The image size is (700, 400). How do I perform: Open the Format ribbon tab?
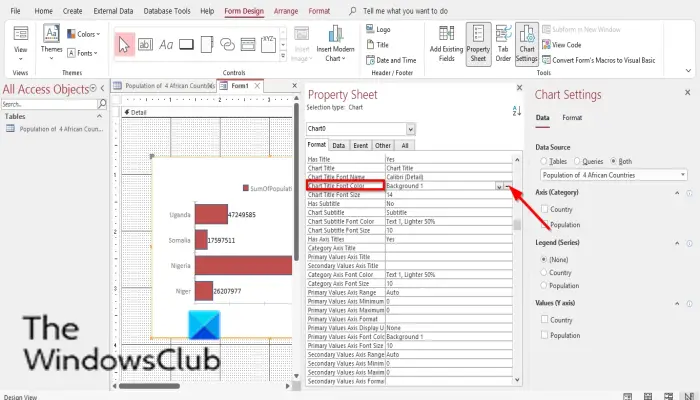(319, 11)
